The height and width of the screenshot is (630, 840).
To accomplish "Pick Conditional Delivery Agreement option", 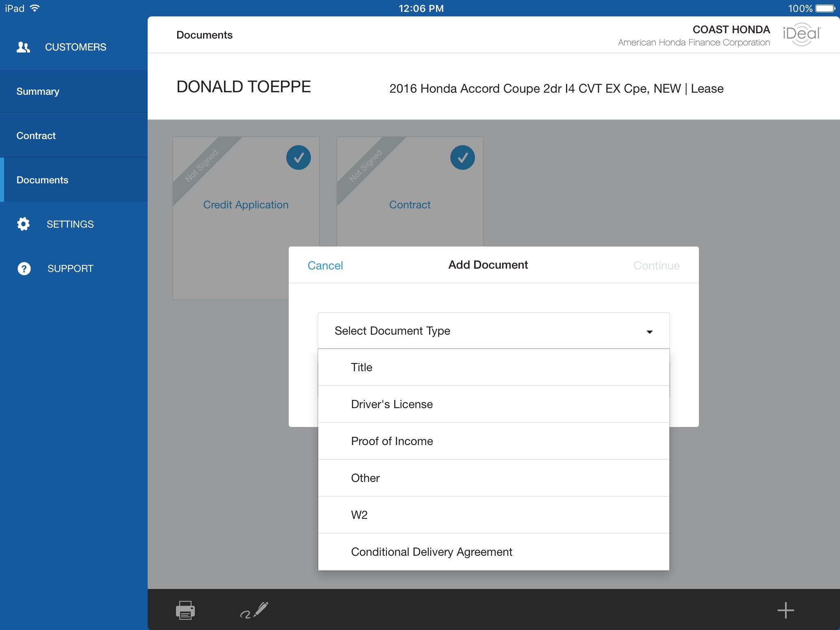I will pos(431,552).
